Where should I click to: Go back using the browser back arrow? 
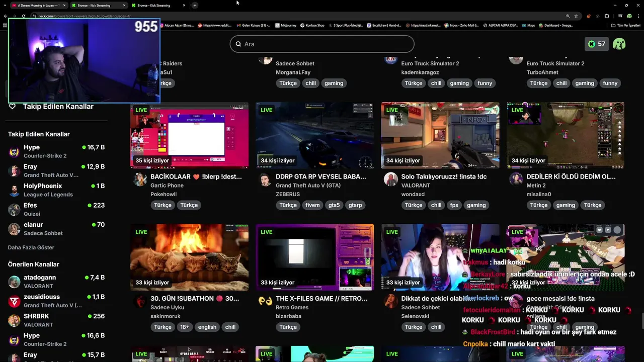[x=6, y=16]
